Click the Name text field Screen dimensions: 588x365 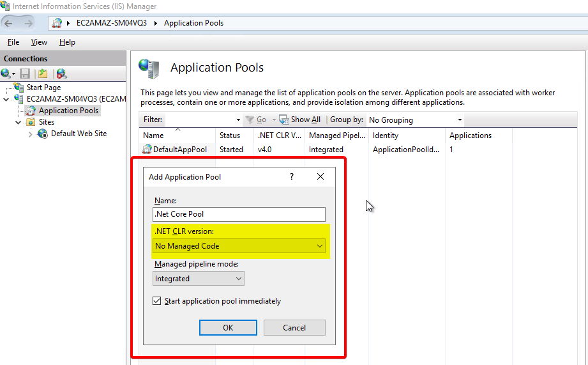(239, 214)
